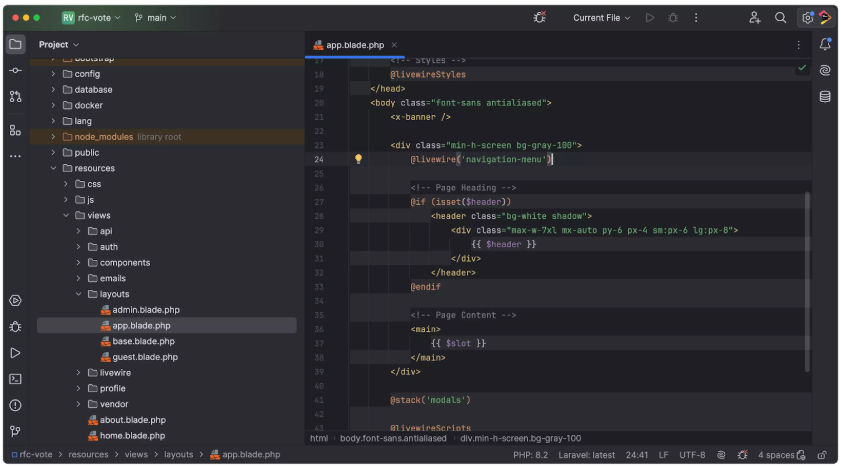Click the yellow intention lightbulb on line 24

point(358,159)
